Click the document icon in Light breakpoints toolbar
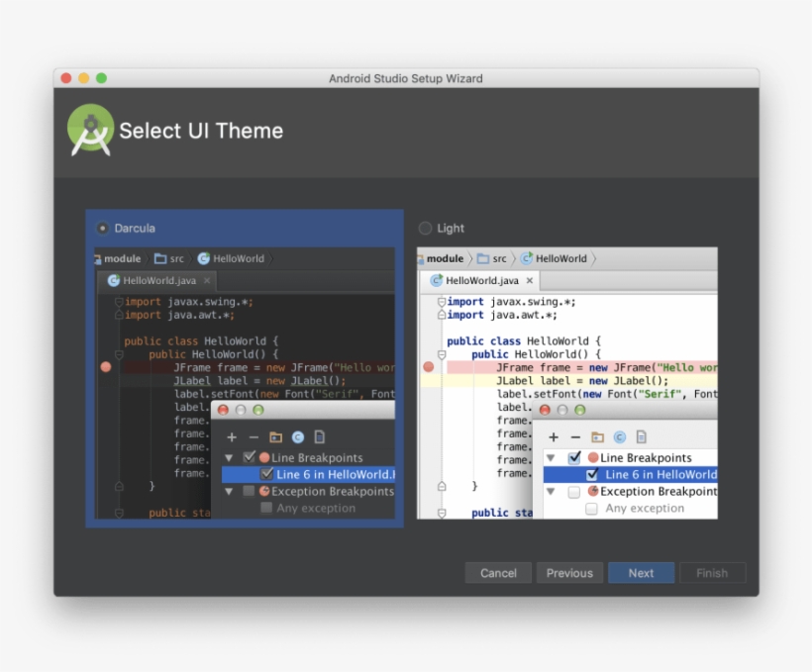 (641, 437)
